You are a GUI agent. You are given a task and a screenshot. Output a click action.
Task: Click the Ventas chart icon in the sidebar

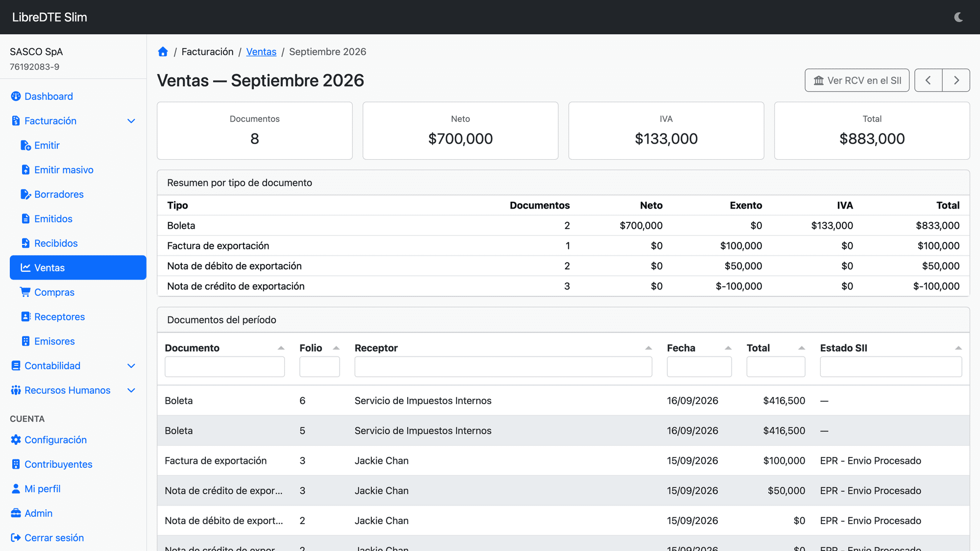25,268
